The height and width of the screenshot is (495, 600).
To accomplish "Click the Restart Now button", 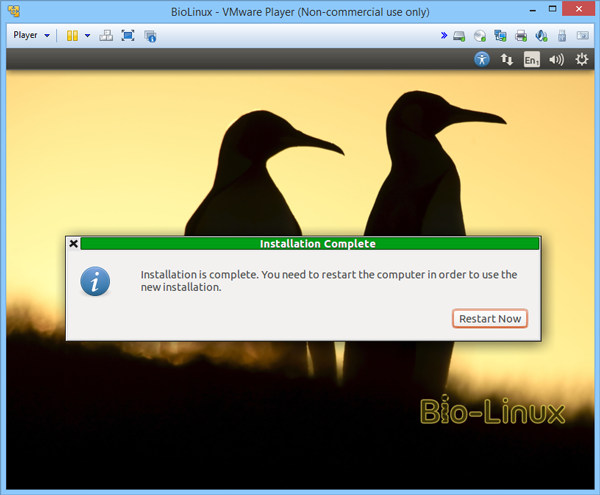I will (x=490, y=319).
